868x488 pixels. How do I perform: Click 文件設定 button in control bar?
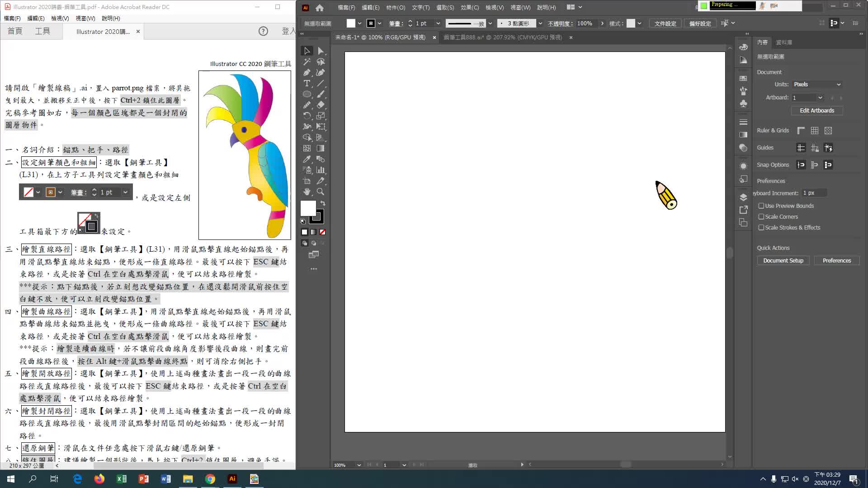tap(665, 23)
